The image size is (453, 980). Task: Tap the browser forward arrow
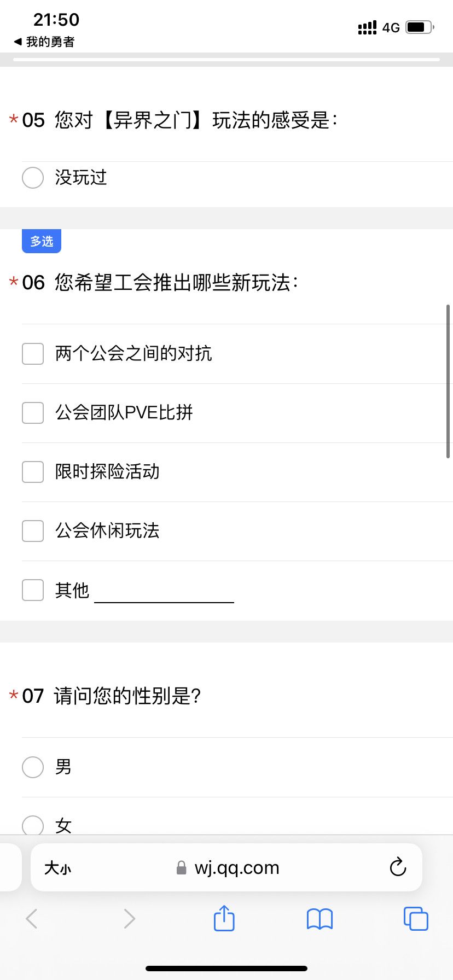click(129, 919)
